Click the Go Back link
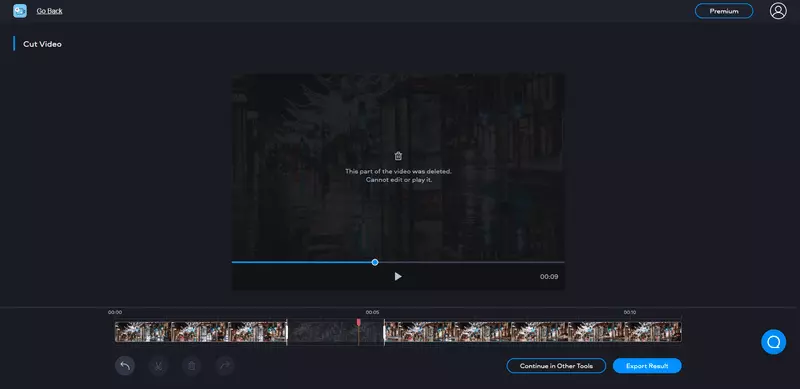 click(49, 11)
